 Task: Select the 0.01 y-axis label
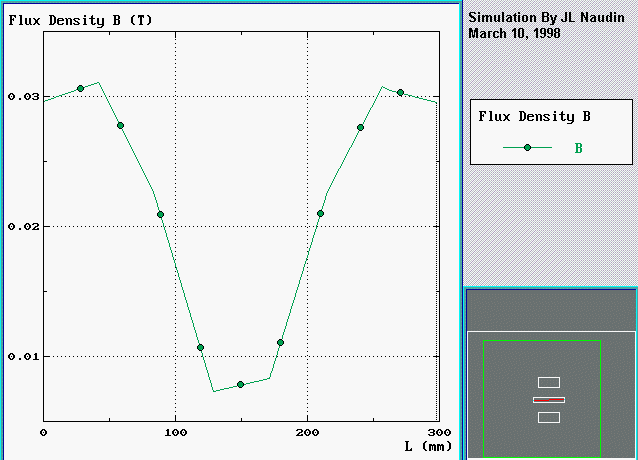click(x=24, y=356)
